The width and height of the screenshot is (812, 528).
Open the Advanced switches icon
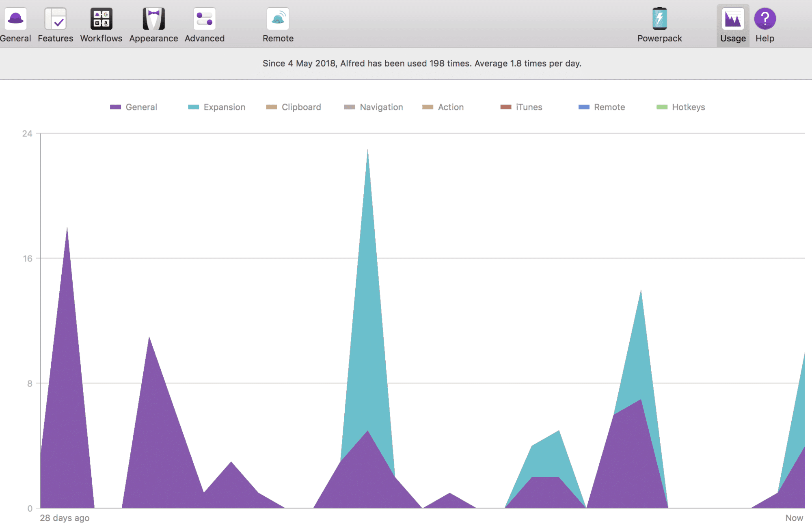(205, 19)
